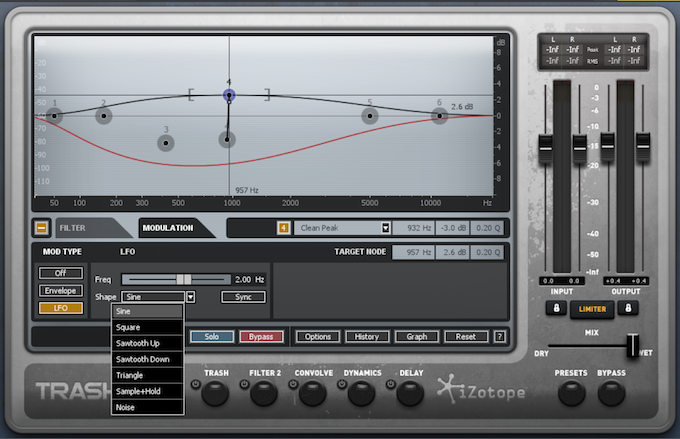Open the Filter 2 module knob

point(264,393)
